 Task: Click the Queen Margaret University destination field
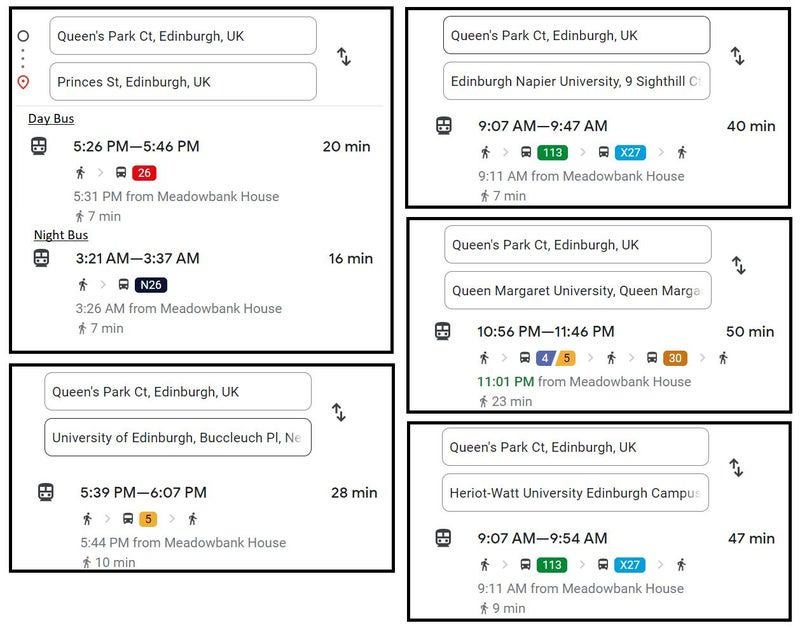577,291
